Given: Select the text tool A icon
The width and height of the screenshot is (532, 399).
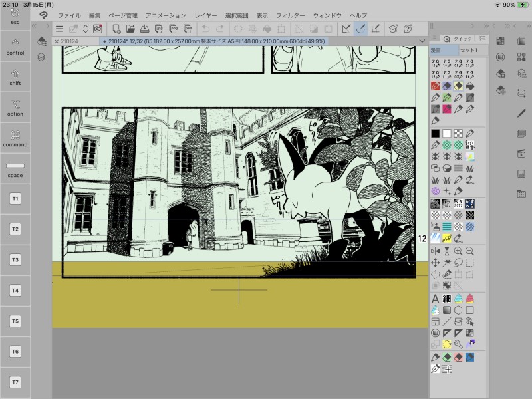Looking at the screenshot, I should click(x=435, y=299).
